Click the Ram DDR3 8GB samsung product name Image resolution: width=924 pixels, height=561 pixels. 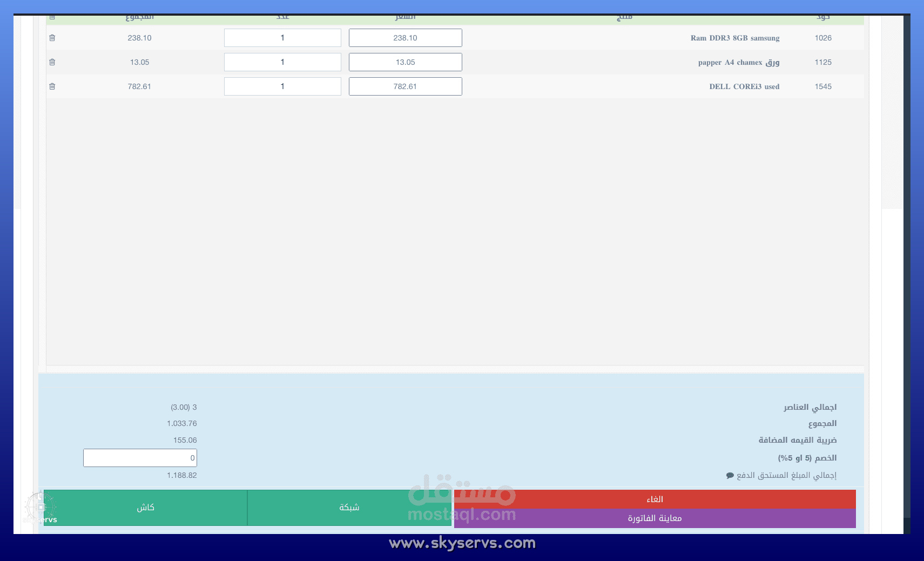(x=734, y=38)
